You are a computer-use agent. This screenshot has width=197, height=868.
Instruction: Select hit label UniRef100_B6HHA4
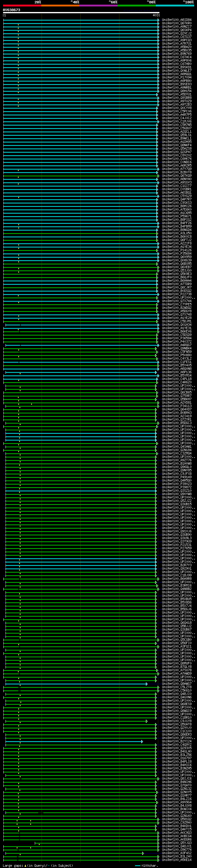click(177, 281)
